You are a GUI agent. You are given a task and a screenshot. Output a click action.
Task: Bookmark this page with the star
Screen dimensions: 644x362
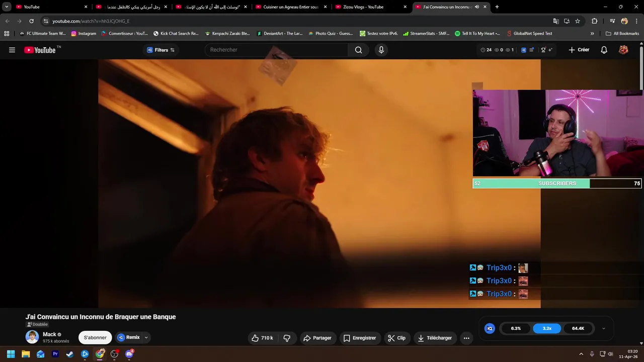point(578,21)
